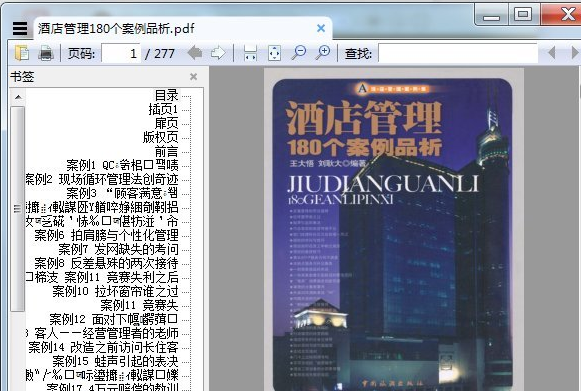Click the open file icon in toolbar

22,53
